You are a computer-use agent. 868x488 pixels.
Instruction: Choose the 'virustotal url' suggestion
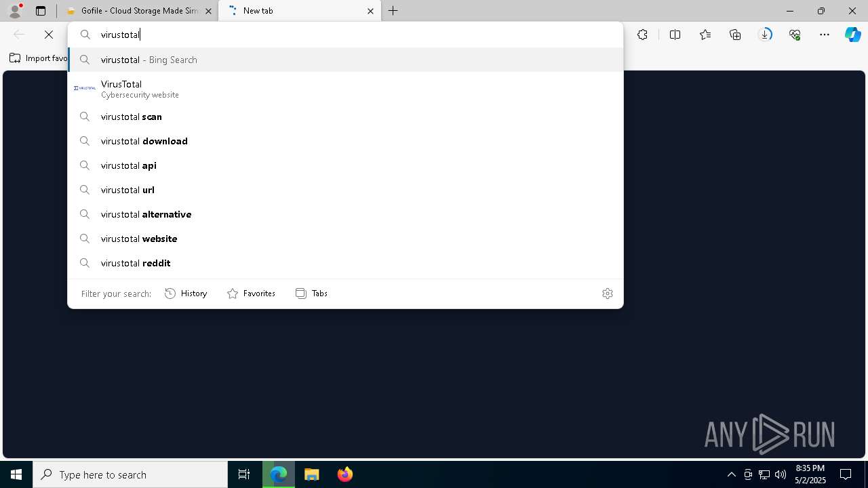point(345,190)
